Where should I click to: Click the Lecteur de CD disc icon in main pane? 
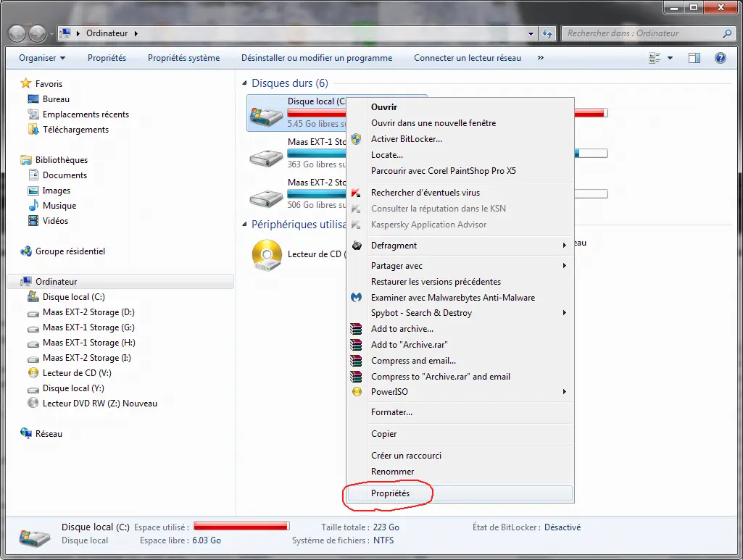[267, 255]
